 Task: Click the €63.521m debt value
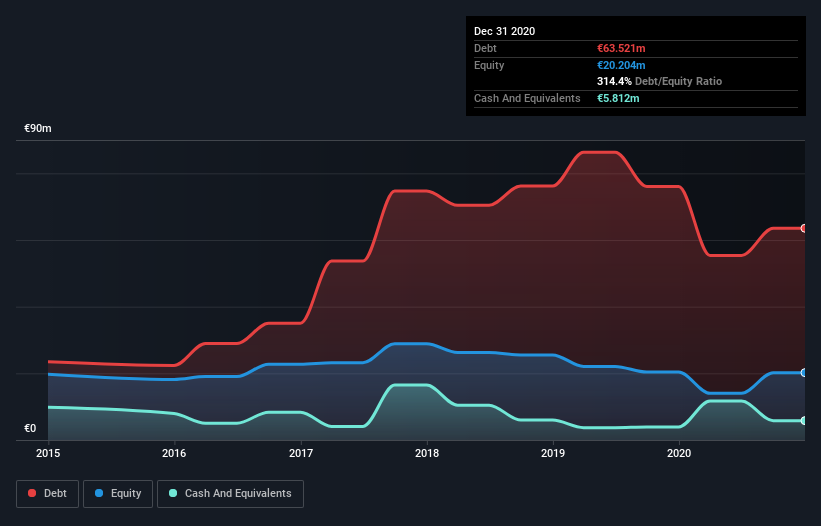[x=621, y=48]
